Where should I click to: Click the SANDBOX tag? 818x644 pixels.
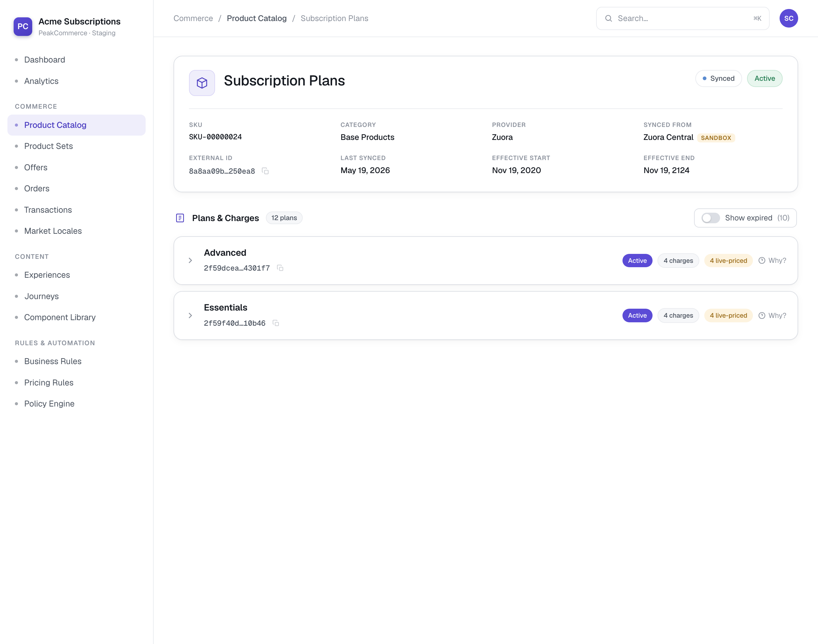click(716, 138)
